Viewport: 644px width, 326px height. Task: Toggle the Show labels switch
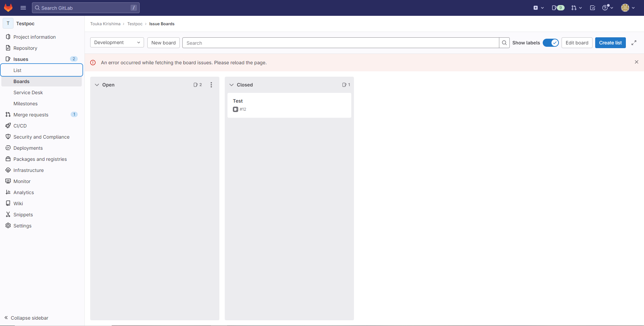pos(550,43)
